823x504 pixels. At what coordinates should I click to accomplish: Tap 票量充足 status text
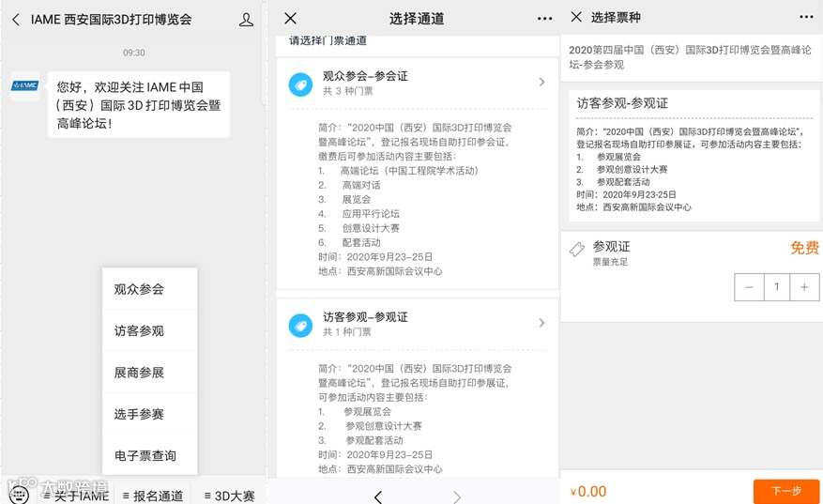(x=610, y=262)
